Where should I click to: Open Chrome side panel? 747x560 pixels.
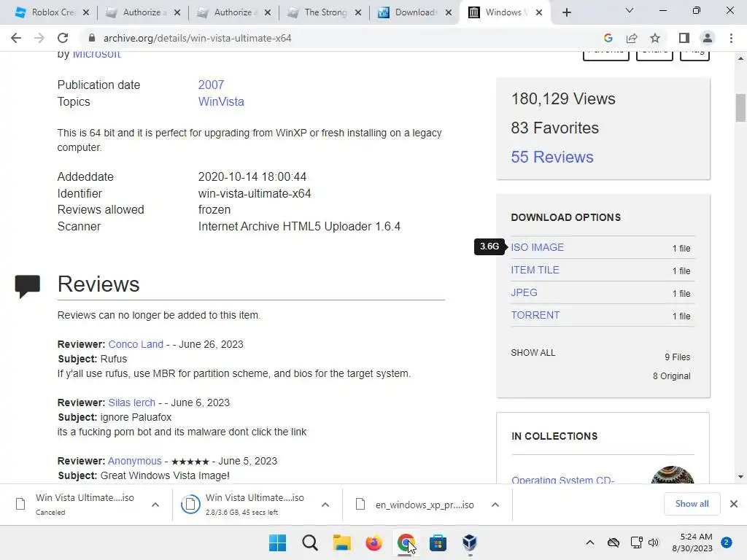tap(684, 38)
